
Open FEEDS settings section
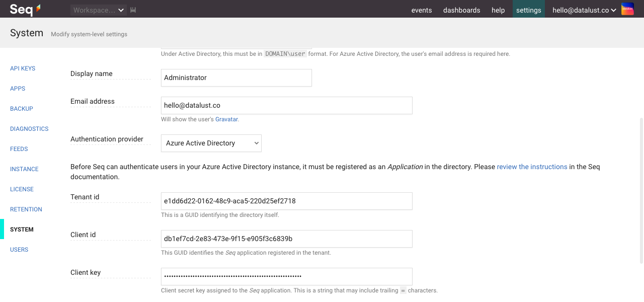[x=19, y=149]
